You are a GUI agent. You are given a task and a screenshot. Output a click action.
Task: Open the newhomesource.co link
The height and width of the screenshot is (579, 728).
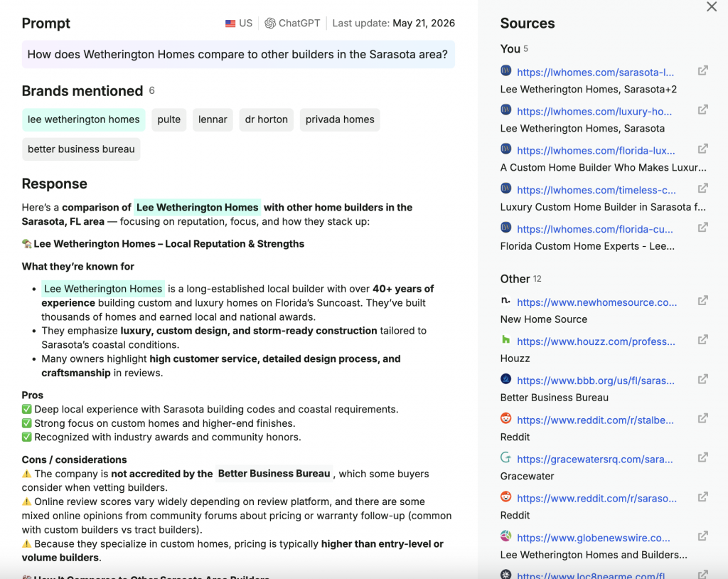tap(596, 302)
